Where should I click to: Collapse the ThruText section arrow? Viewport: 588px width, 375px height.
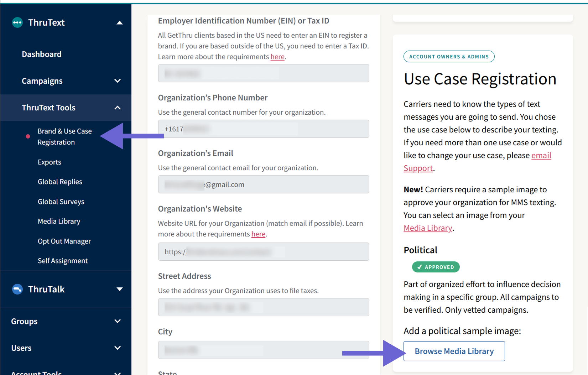(120, 23)
